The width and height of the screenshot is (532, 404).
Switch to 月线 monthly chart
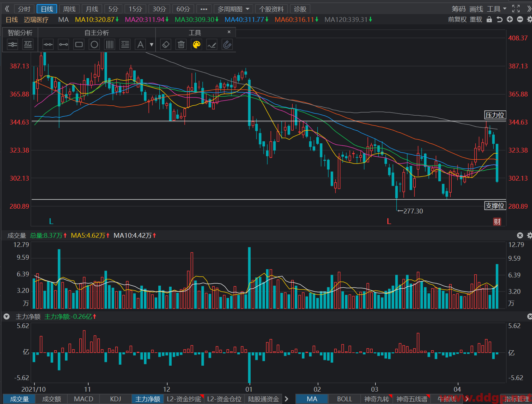[x=92, y=9]
